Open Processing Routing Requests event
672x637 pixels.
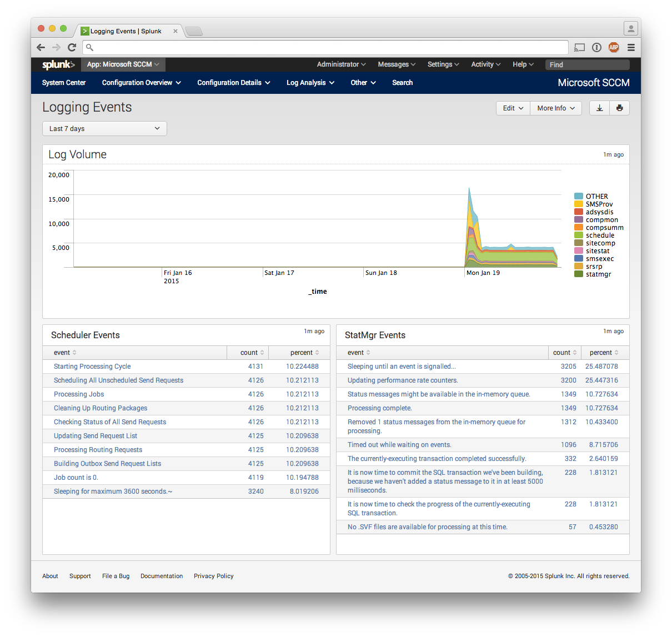98,450
